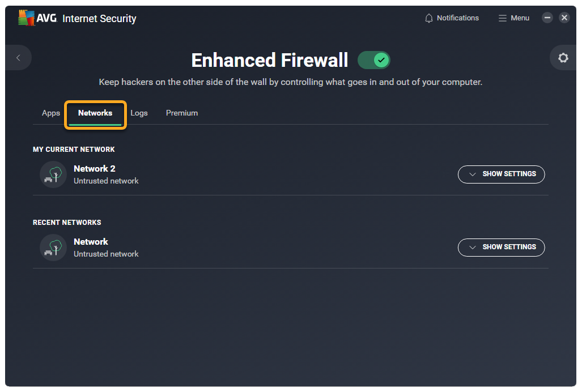Open the Logs tab
The width and height of the screenshot is (582, 392).
(139, 113)
